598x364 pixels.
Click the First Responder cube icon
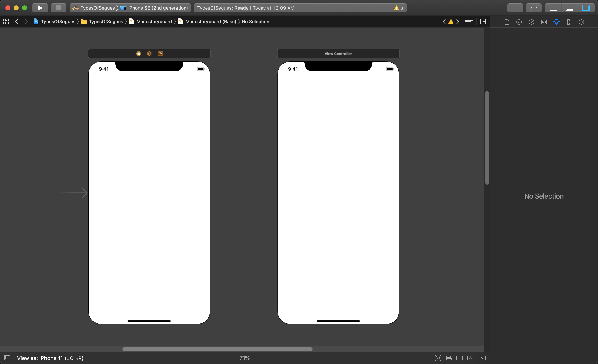149,54
